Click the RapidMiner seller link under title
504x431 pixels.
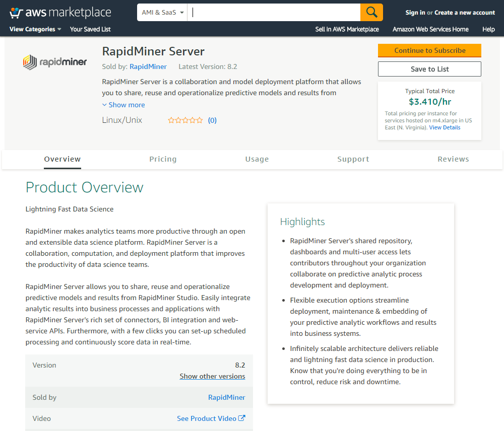coord(148,66)
